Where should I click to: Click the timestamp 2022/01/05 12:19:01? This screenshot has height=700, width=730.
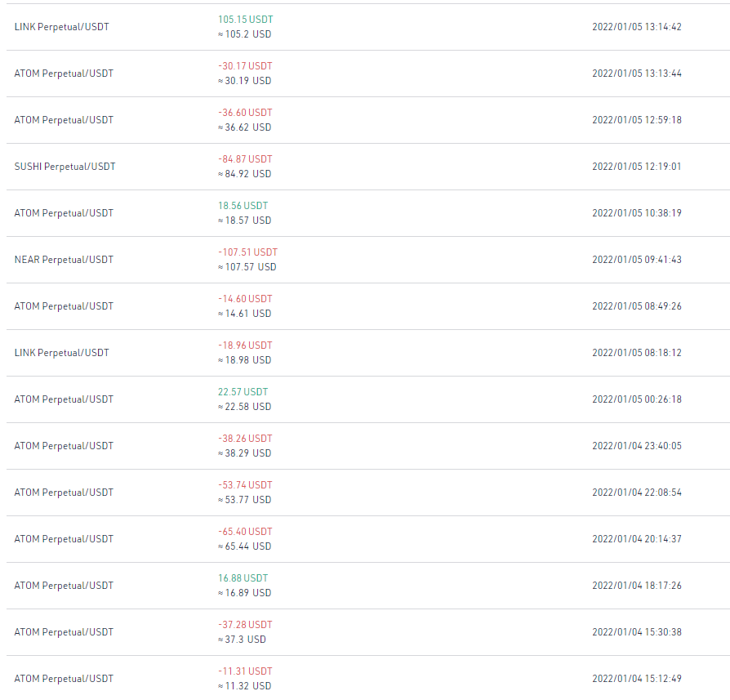coord(637,167)
